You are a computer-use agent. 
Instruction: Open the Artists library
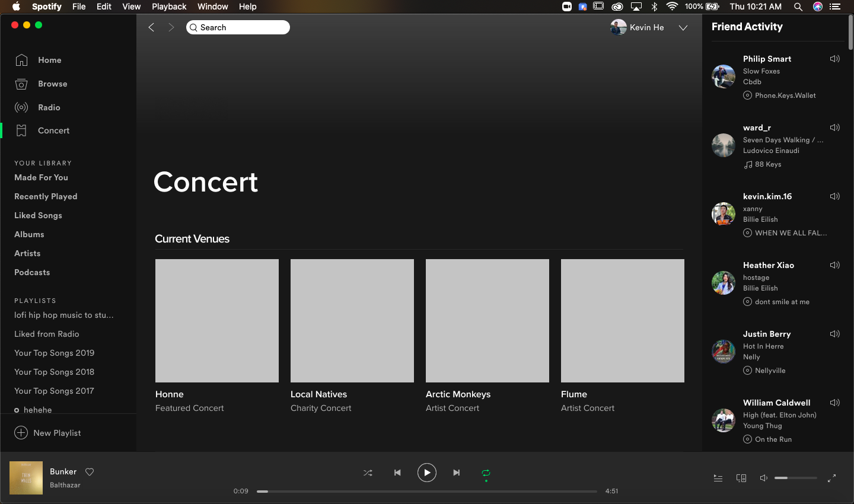(x=27, y=253)
